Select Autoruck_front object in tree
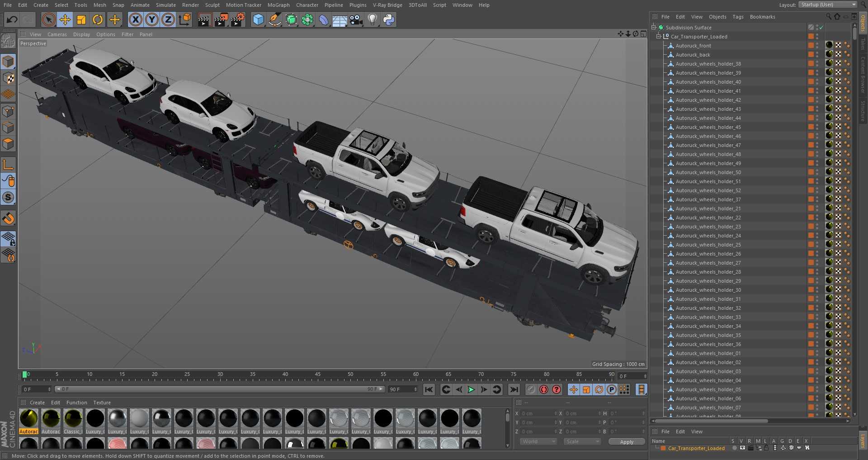The image size is (868, 460). pos(693,46)
